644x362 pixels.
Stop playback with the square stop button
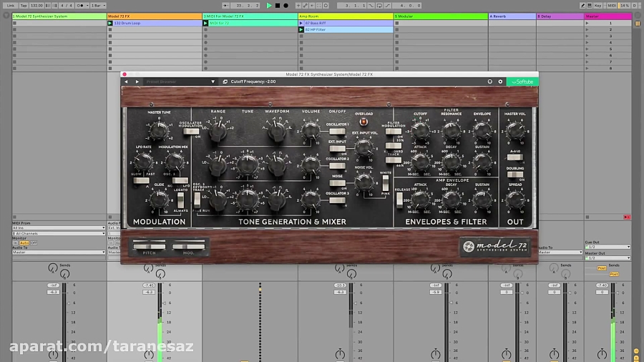[278, 6]
